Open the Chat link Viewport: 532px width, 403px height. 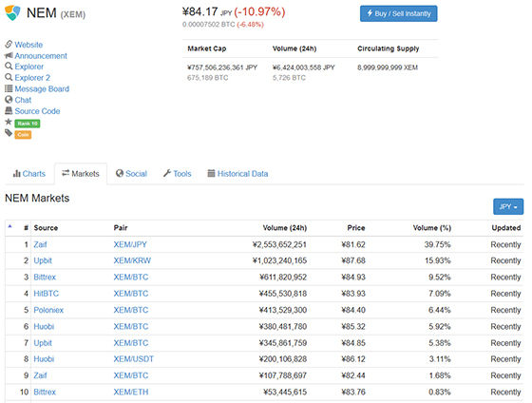(x=23, y=100)
